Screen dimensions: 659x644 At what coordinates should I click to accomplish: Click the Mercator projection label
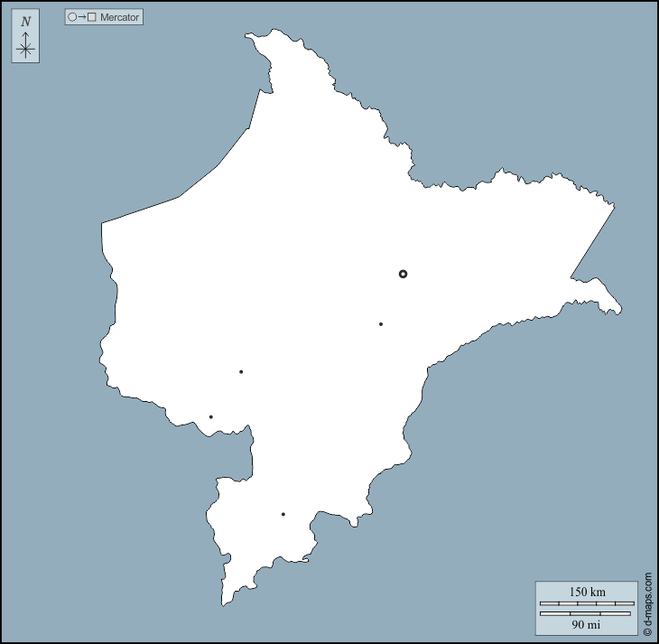coord(120,17)
